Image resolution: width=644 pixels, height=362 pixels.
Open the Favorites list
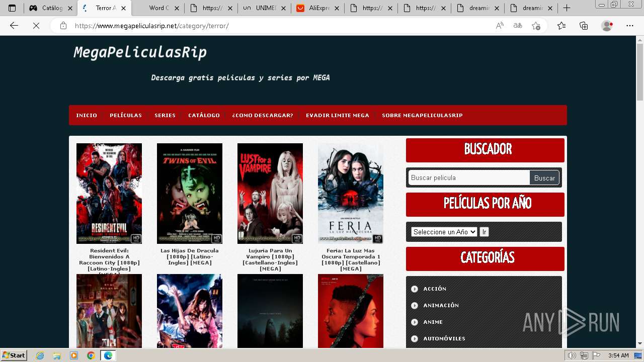coord(561,26)
